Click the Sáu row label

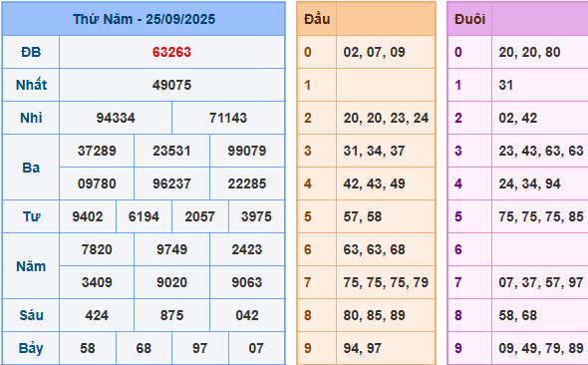coord(31,315)
